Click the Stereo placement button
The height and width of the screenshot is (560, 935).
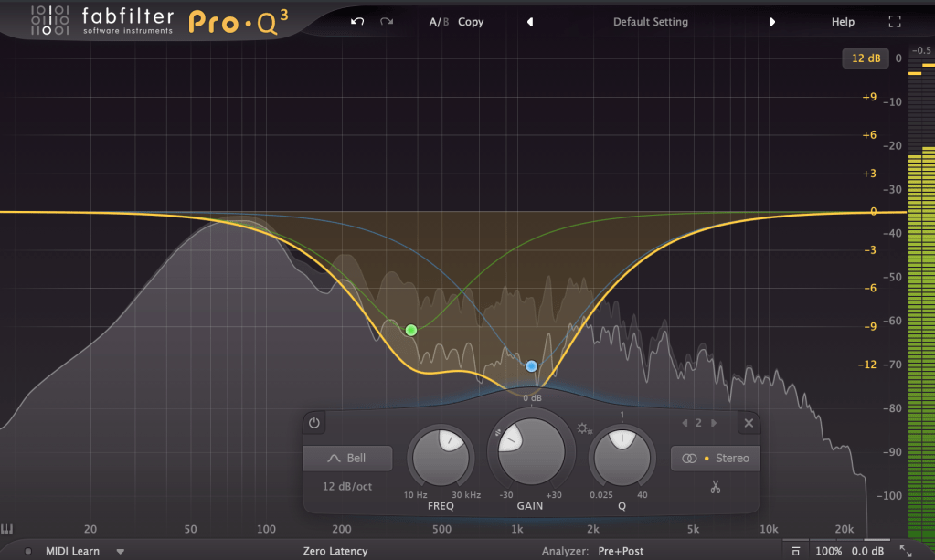pos(716,459)
